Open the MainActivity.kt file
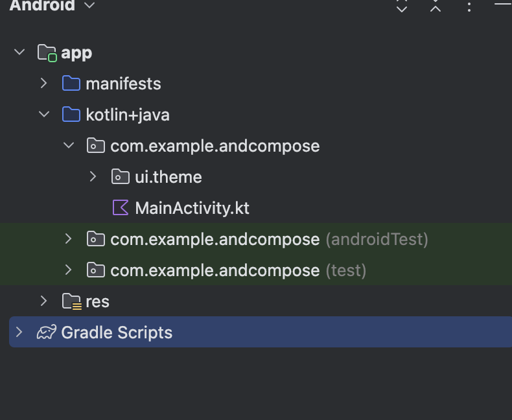This screenshot has width=512, height=420. coord(192,208)
